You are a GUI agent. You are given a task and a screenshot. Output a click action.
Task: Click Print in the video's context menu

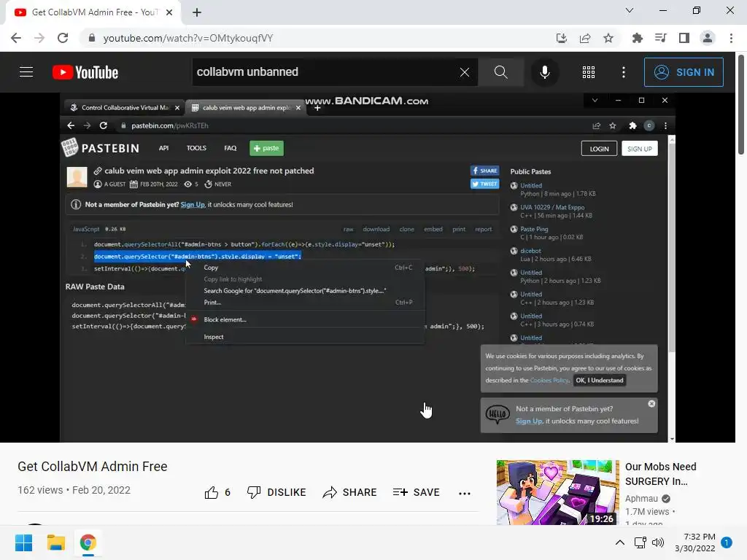212,303
